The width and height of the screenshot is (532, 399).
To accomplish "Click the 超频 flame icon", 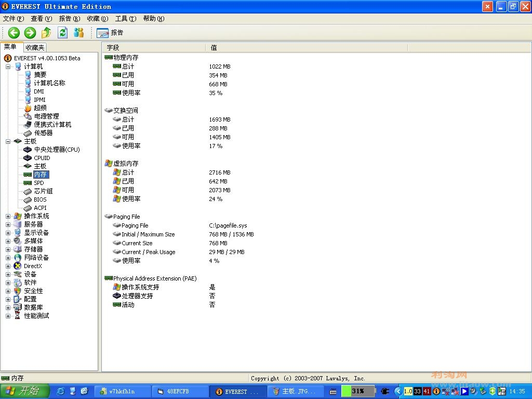I will pos(28,108).
